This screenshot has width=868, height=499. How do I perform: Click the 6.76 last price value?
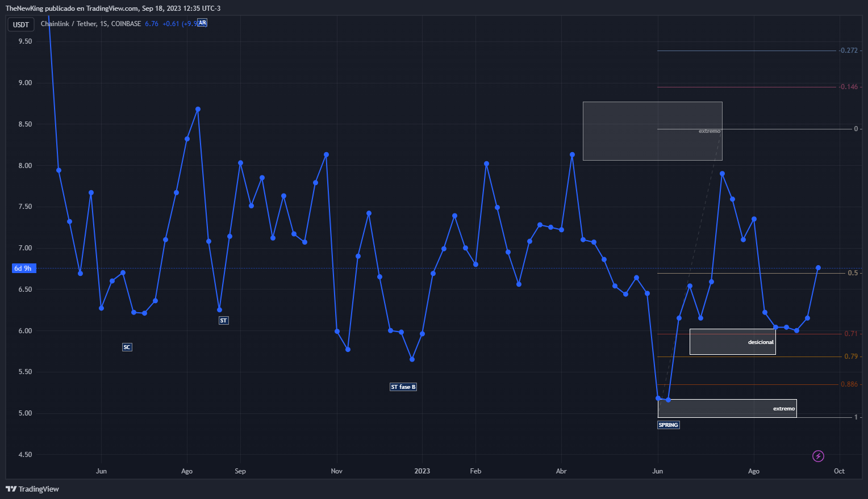pyautogui.click(x=152, y=24)
